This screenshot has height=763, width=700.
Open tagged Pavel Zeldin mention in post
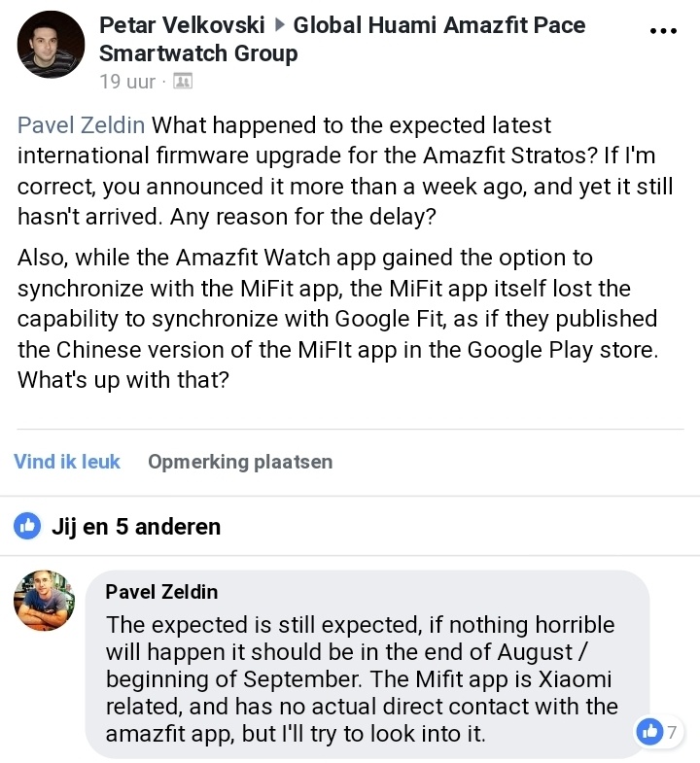tap(82, 126)
